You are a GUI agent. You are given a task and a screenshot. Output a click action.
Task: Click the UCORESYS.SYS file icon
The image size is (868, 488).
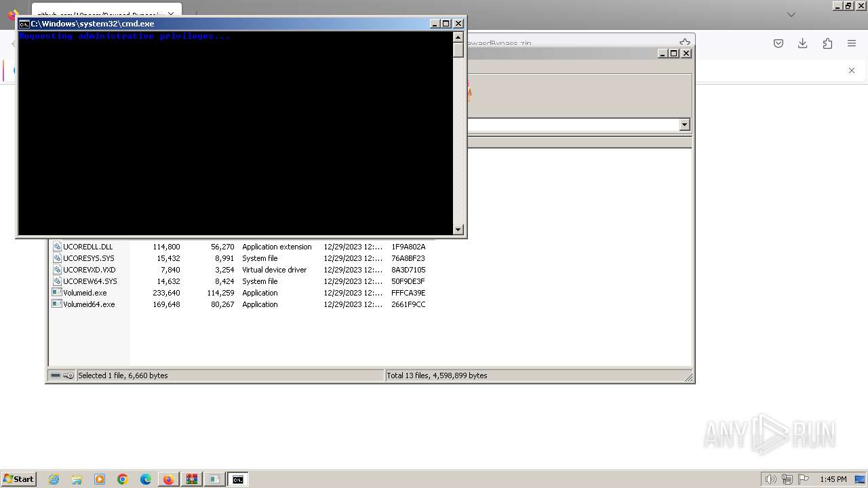click(x=57, y=258)
